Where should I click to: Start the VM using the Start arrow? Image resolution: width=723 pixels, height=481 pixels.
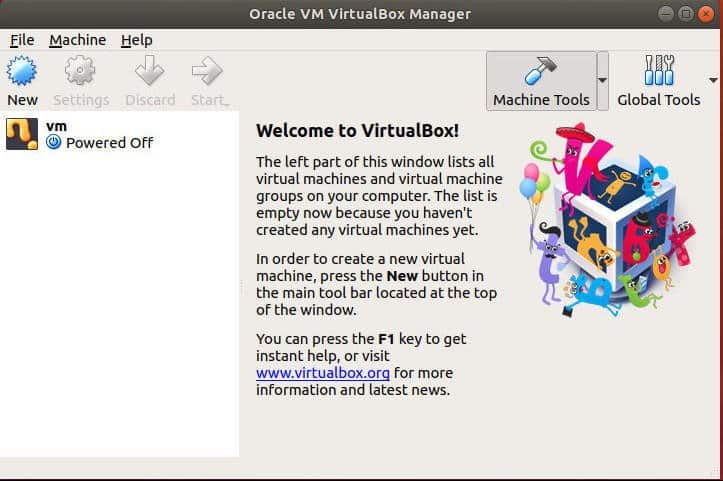pos(207,71)
